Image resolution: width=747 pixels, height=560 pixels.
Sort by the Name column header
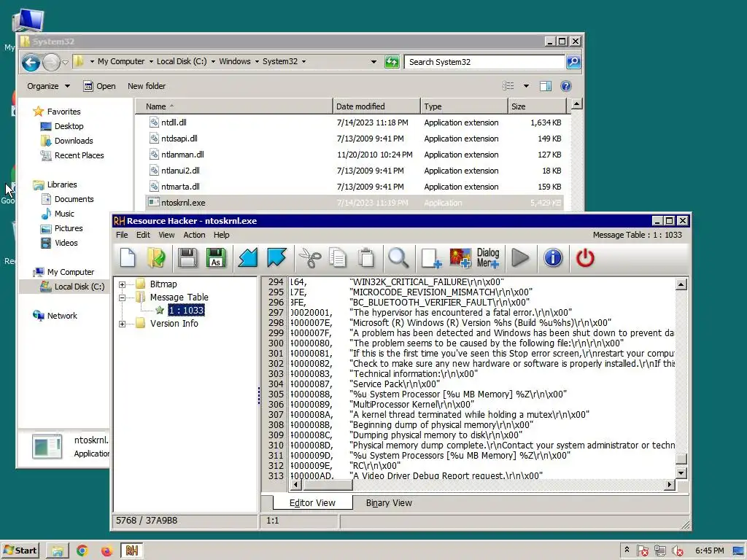pos(234,106)
